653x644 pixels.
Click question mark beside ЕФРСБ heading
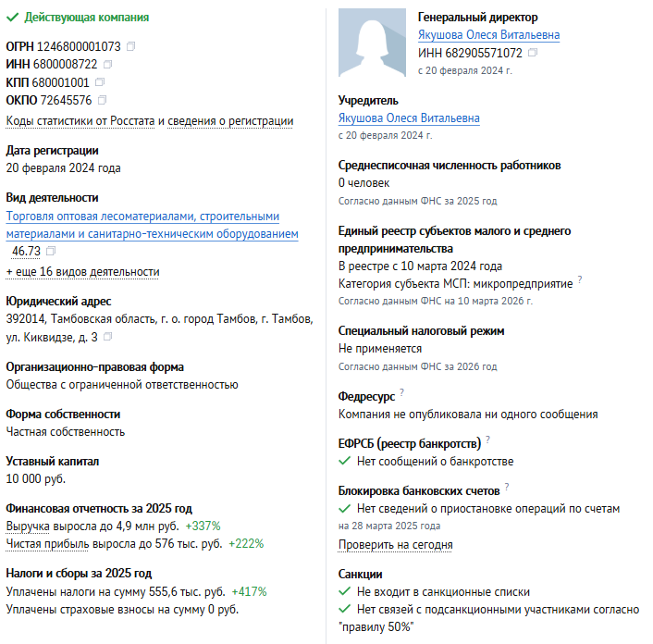click(487, 440)
